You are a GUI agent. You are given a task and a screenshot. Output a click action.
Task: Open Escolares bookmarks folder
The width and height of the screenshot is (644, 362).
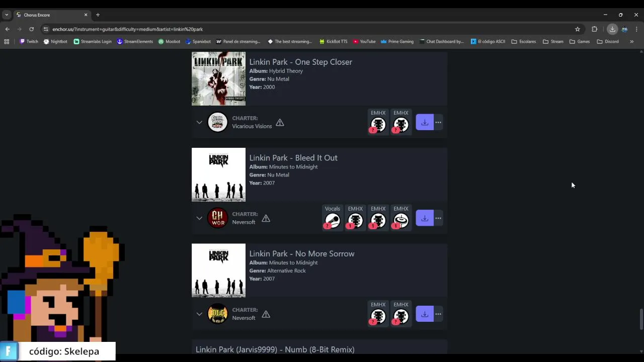coord(524,42)
